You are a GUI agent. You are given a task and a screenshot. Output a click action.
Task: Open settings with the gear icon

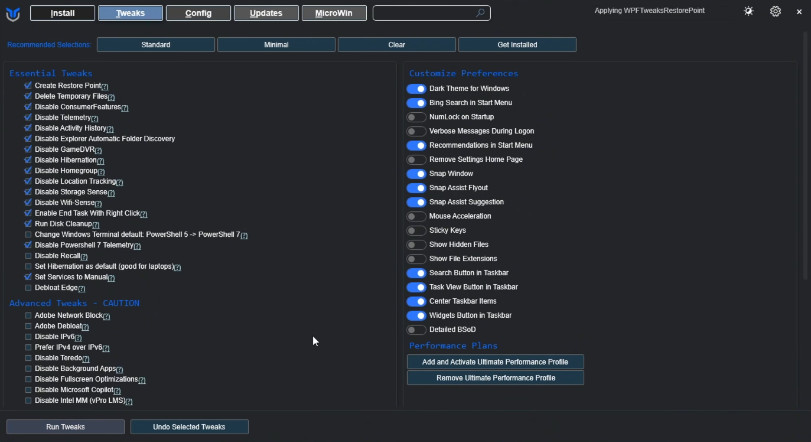[x=776, y=12]
